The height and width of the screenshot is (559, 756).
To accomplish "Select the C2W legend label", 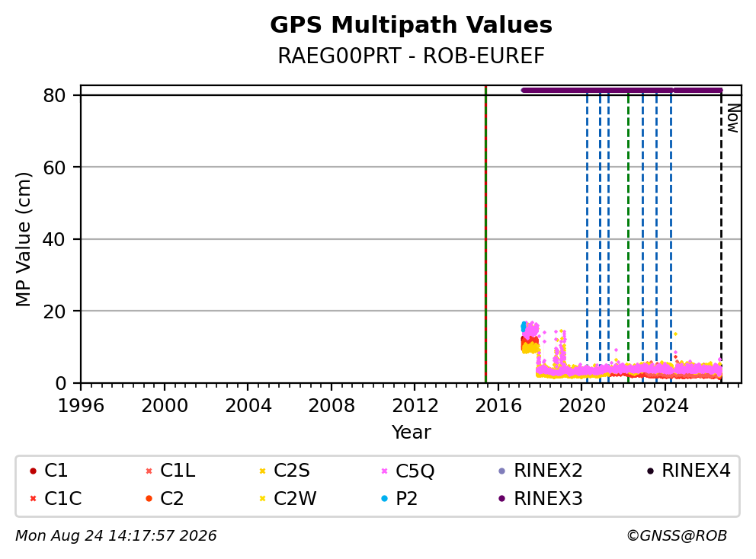I will (295, 498).
